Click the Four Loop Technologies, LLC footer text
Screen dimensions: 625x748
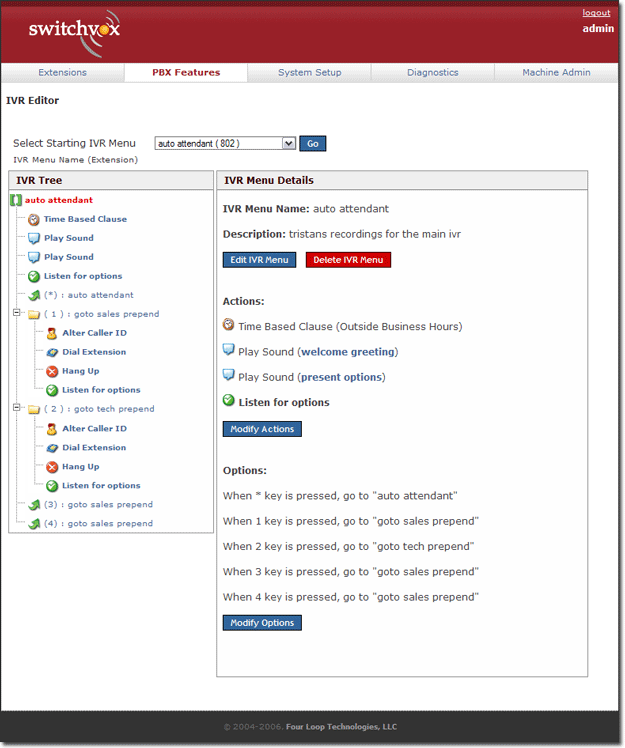coord(341,727)
